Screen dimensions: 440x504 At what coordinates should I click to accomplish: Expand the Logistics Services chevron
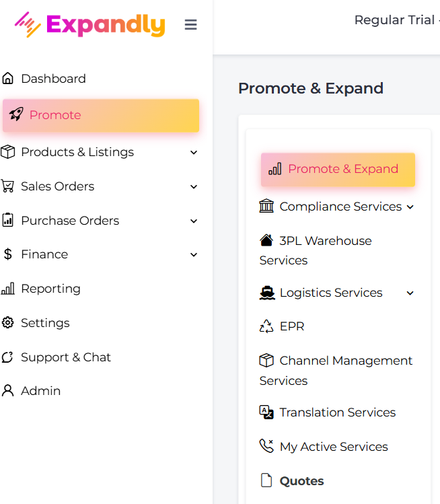pyautogui.click(x=410, y=293)
